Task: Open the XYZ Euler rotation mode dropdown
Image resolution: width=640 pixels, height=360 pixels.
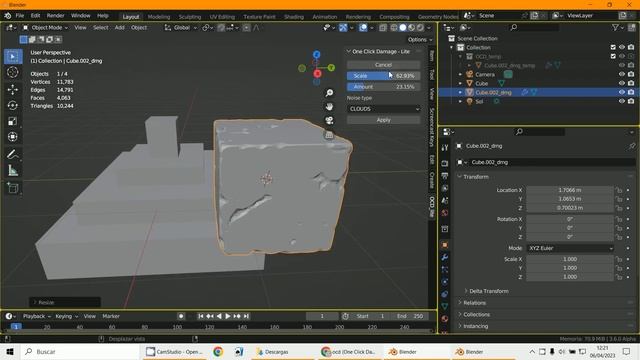Action: pyautogui.click(x=570, y=248)
